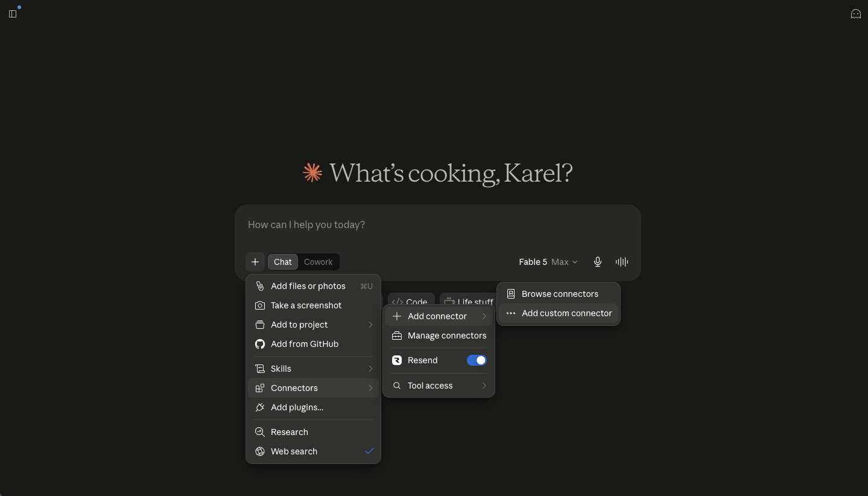Toggle off the Resend connector switch

(477, 360)
